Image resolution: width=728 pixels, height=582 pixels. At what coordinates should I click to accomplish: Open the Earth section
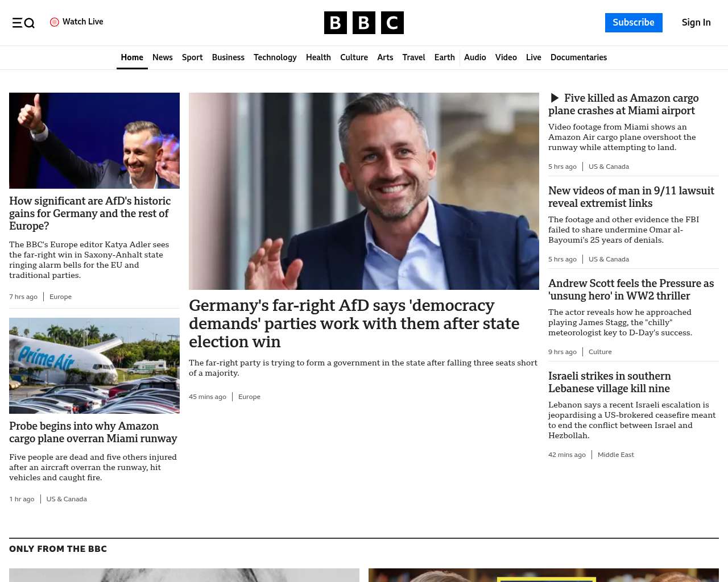445,57
